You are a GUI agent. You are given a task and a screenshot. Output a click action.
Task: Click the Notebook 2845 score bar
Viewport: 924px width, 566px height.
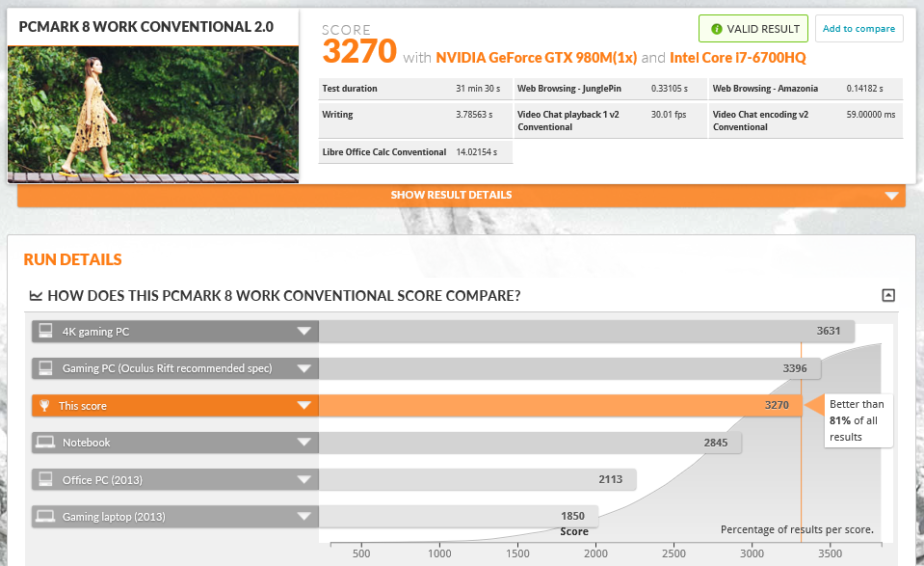[x=530, y=443]
